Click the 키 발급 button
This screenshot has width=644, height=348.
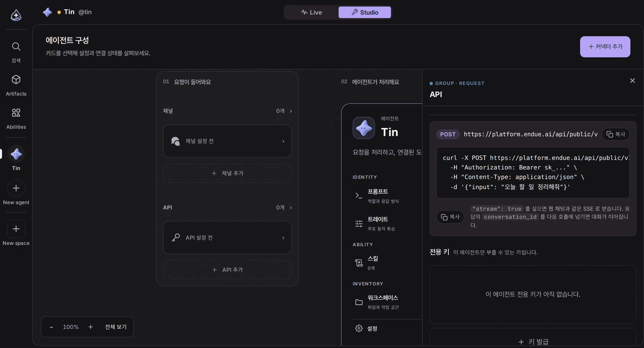pos(533,341)
